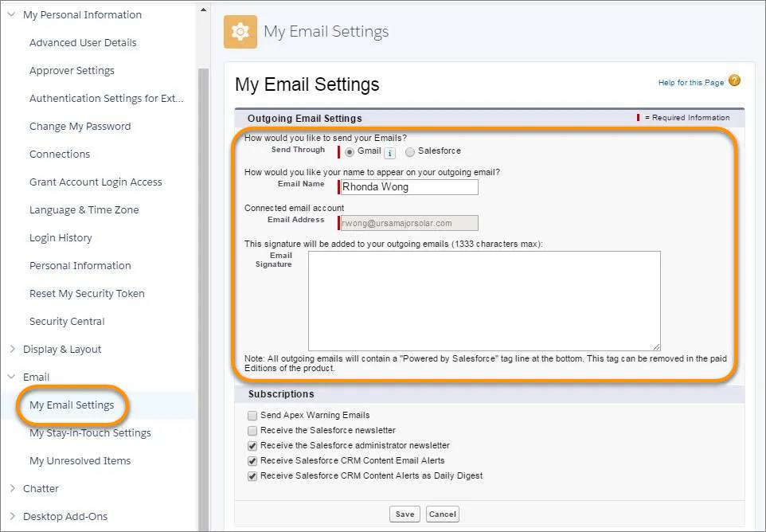Open Help for this Page link
Image resolution: width=766 pixels, height=532 pixels.
click(x=691, y=83)
